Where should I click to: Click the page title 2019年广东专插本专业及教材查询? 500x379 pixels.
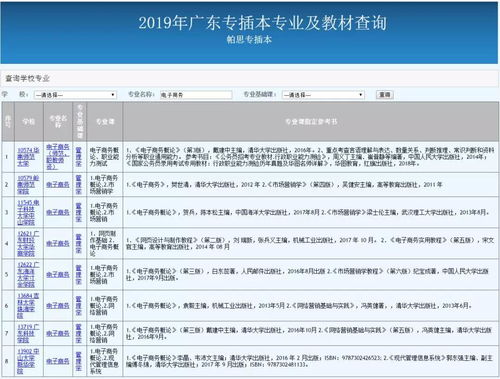pyautogui.click(x=263, y=23)
